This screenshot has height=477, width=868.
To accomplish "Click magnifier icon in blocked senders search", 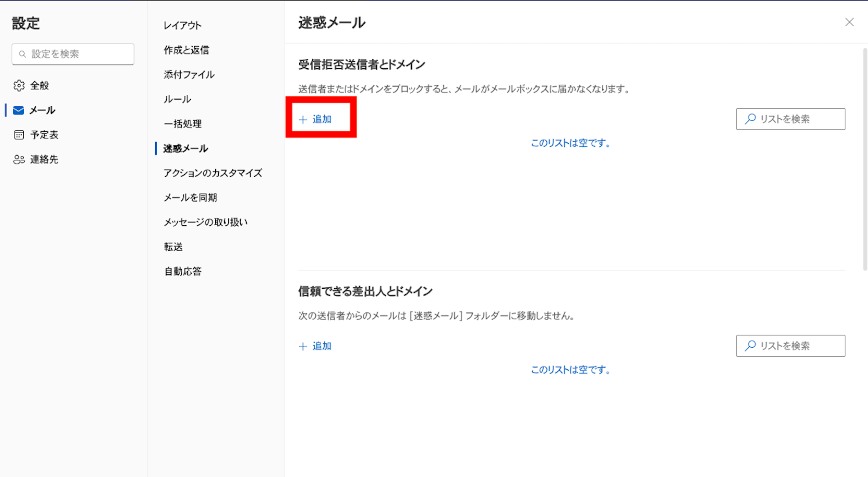I will click(x=750, y=119).
